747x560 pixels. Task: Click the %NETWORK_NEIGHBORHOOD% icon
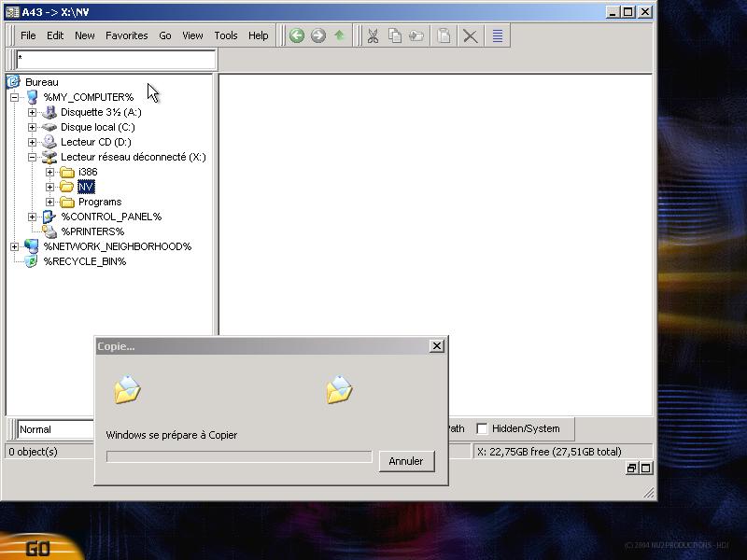[x=32, y=246]
